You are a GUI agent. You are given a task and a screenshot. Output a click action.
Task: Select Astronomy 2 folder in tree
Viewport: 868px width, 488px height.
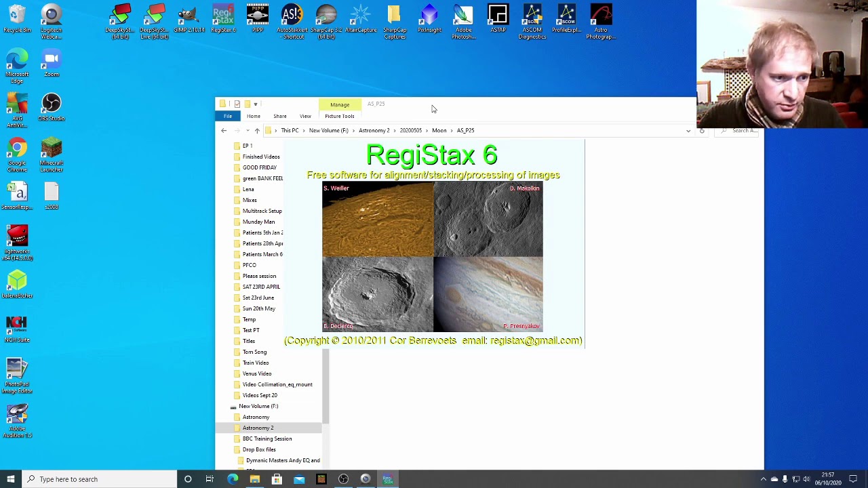click(258, 428)
